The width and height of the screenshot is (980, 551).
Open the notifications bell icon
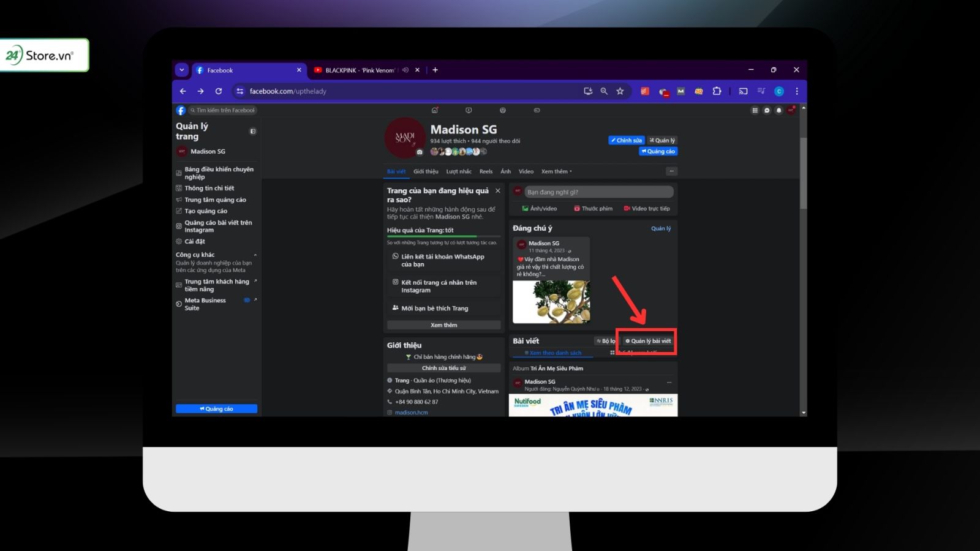click(x=778, y=110)
